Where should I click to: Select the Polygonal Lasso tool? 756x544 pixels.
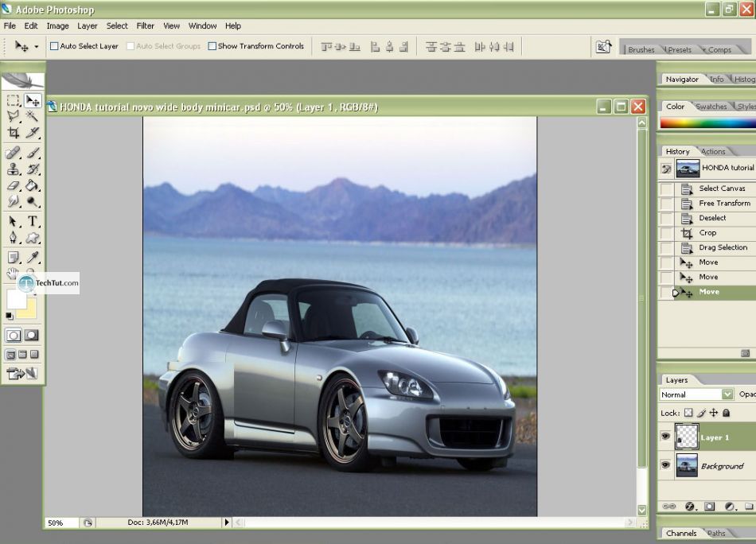[x=13, y=115]
